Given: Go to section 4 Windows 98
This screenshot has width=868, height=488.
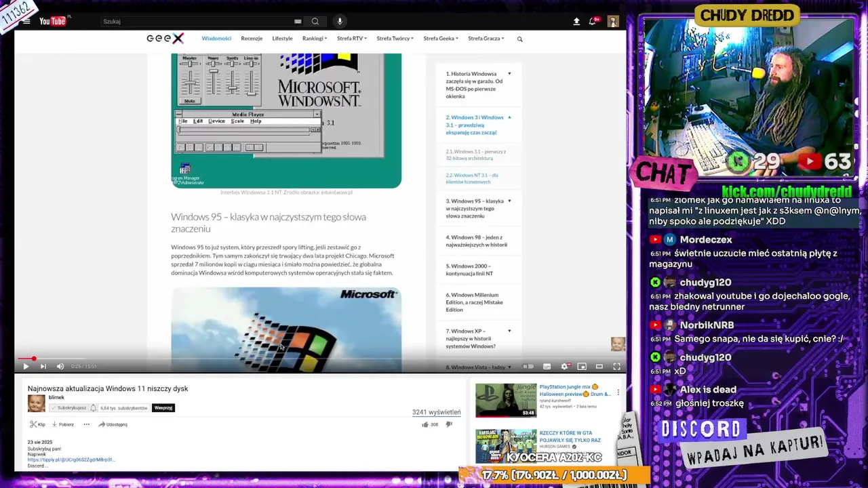Looking at the screenshot, I should [476, 241].
